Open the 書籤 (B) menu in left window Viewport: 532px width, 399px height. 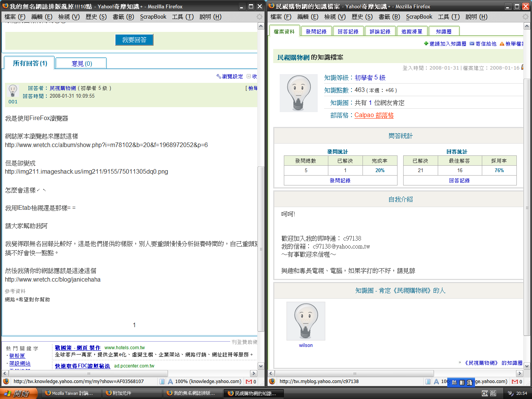point(123,17)
